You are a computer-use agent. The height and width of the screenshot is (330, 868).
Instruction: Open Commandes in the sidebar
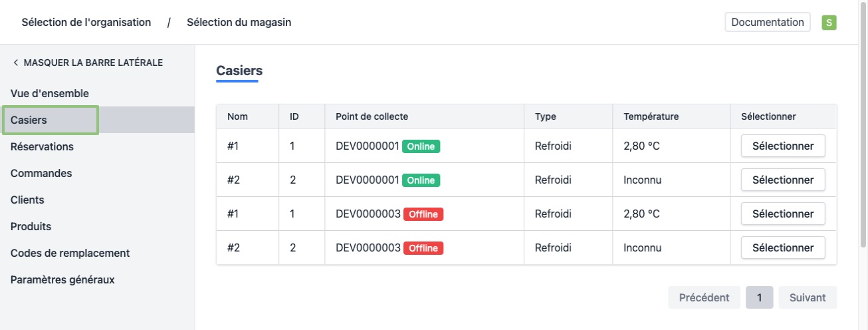[41, 173]
